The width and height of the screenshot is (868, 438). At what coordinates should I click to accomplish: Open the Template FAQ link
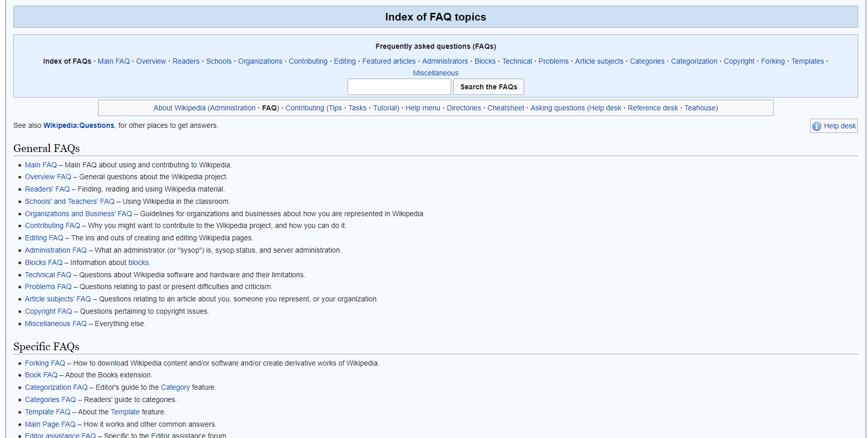pos(48,412)
